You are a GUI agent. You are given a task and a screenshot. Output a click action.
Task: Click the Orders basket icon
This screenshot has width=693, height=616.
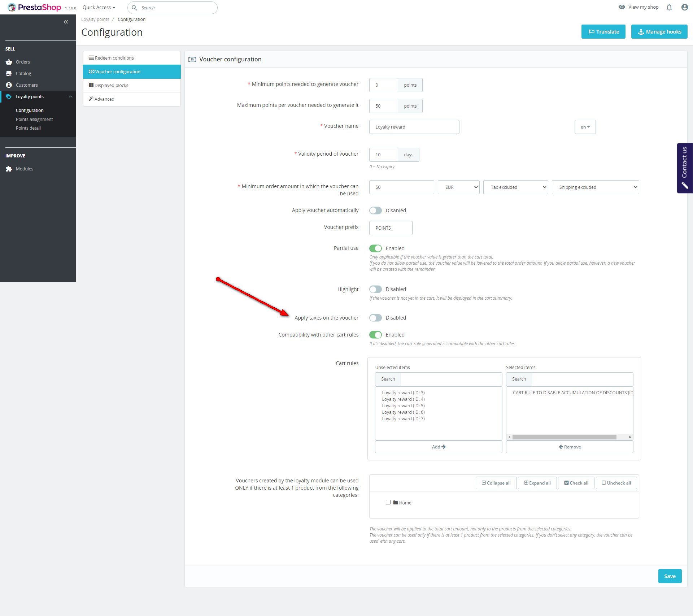[9, 62]
